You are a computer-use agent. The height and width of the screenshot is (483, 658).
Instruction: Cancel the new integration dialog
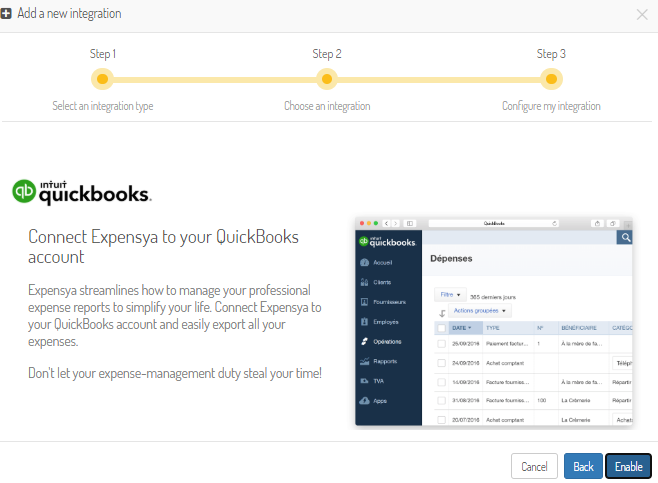534,466
